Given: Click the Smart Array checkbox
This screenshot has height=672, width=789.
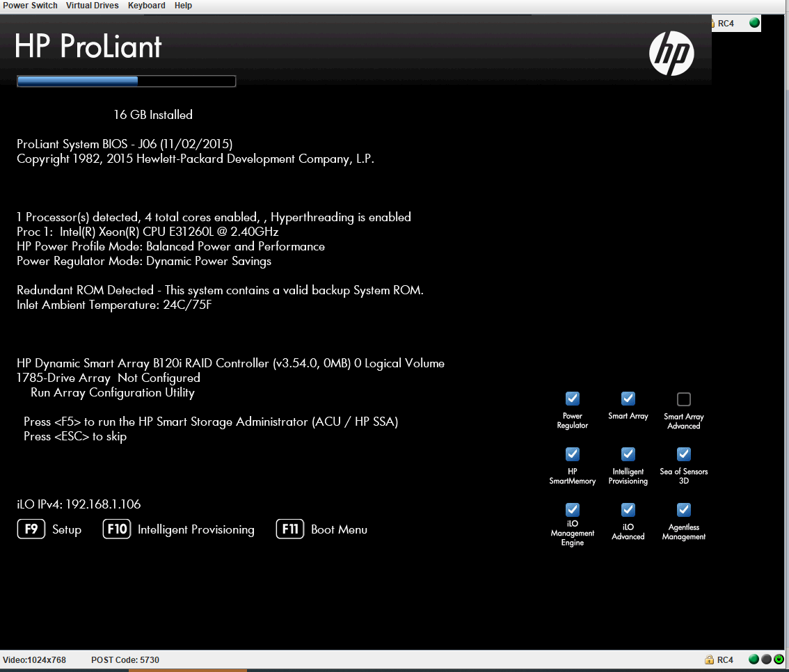Looking at the screenshot, I should click(x=628, y=399).
